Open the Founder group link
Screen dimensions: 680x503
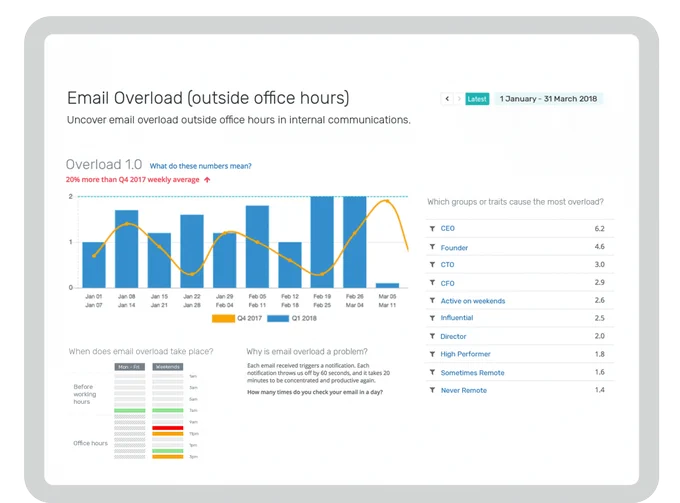click(454, 248)
